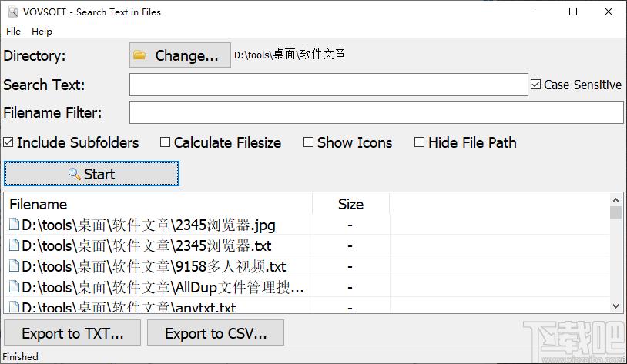Open the File menu
Screen dimensions: 627x364
click(13, 31)
